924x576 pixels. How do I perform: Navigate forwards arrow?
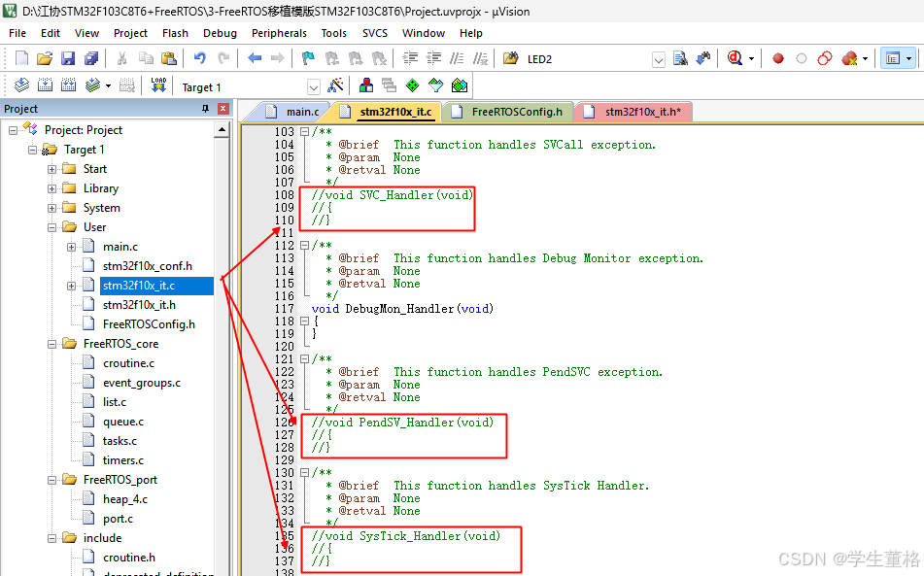[x=278, y=58]
